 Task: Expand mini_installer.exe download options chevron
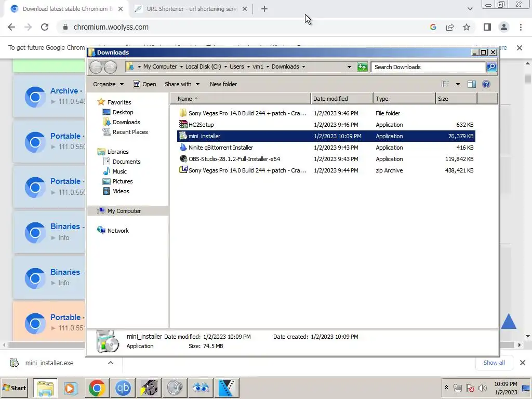pos(110,363)
